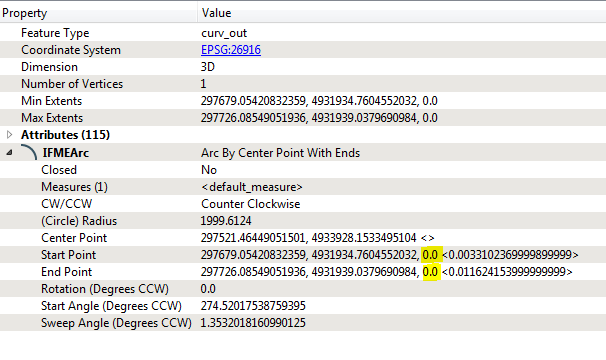Click the radius value 1999.6124
606x360 pixels.
226,221
